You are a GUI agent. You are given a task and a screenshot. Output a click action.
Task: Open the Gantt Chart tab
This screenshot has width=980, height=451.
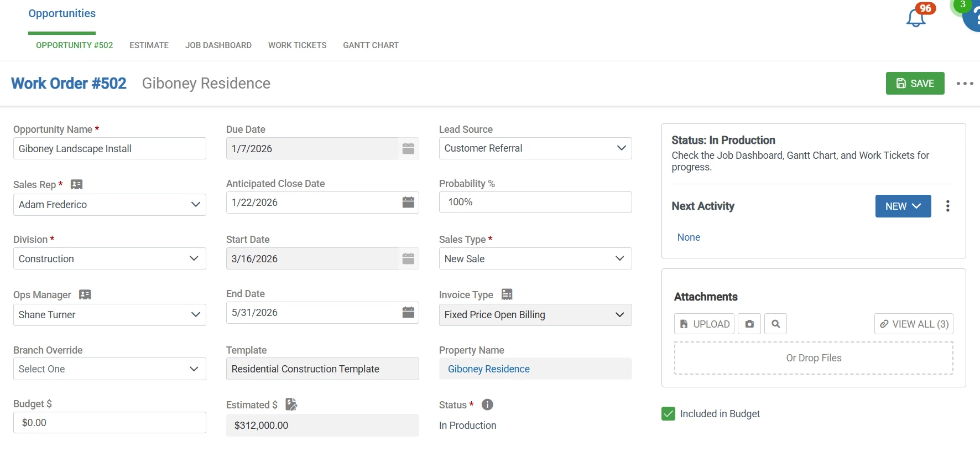tap(371, 45)
